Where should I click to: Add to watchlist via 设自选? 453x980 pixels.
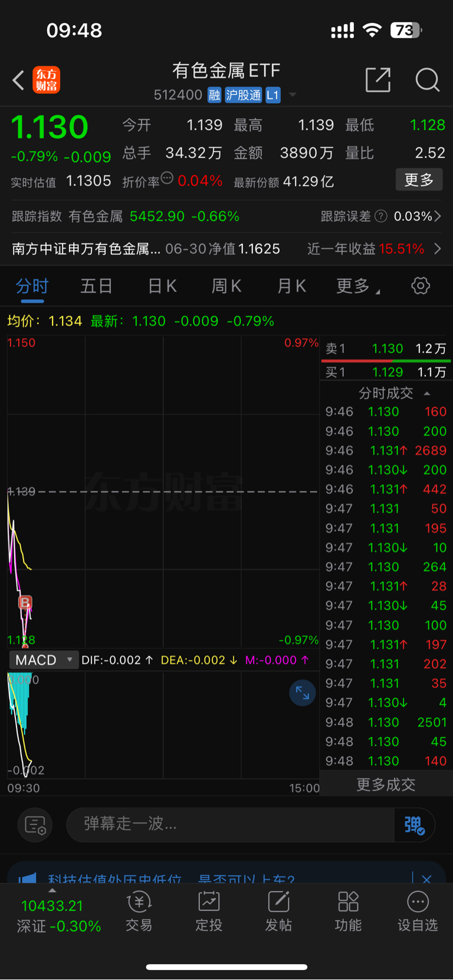point(418,912)
